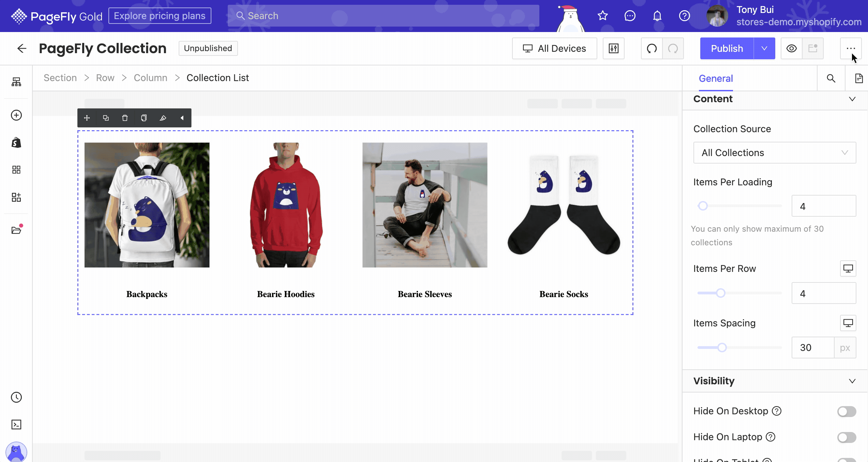Click the PageFly logo
The width and height of the screenshot is (868, 462).
pyautogui.click(x=56, y=16)
